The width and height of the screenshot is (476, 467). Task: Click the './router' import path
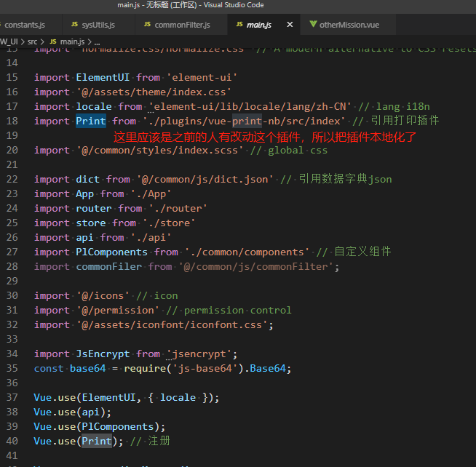178,209
